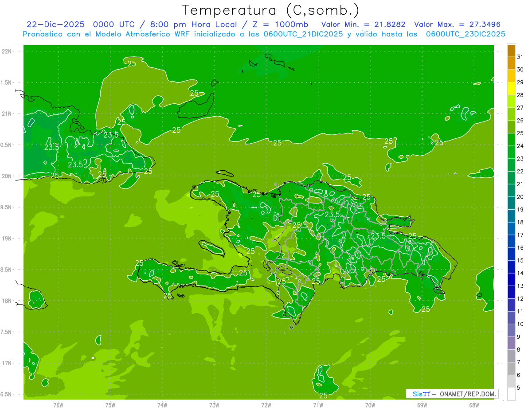Click the yellow legend swatch between 28 and 29
This screenshot has width=532, height=411.
511,89
